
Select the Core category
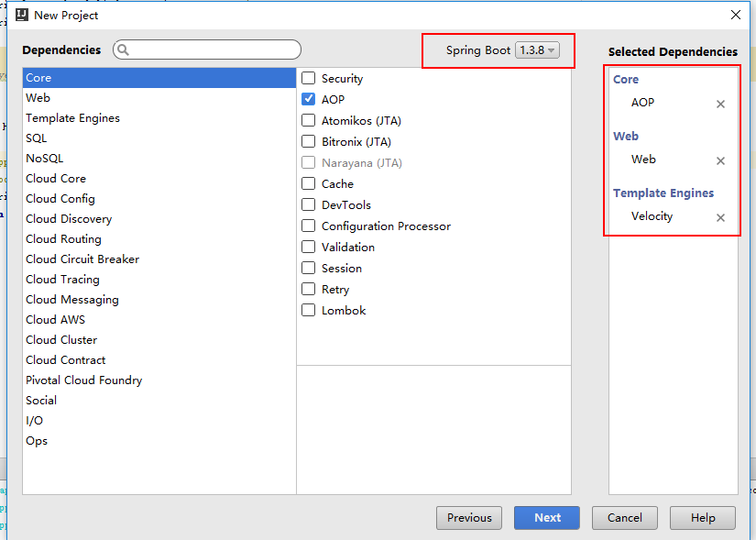tap(159, 78)
